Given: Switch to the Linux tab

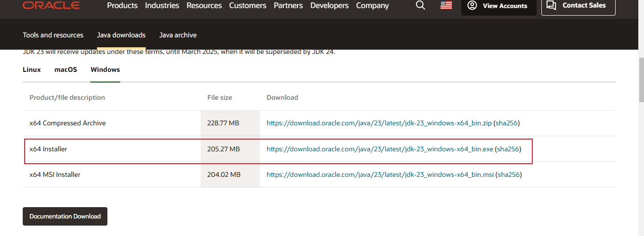Looking at the screenshot, I should click(x=32, y=70).
